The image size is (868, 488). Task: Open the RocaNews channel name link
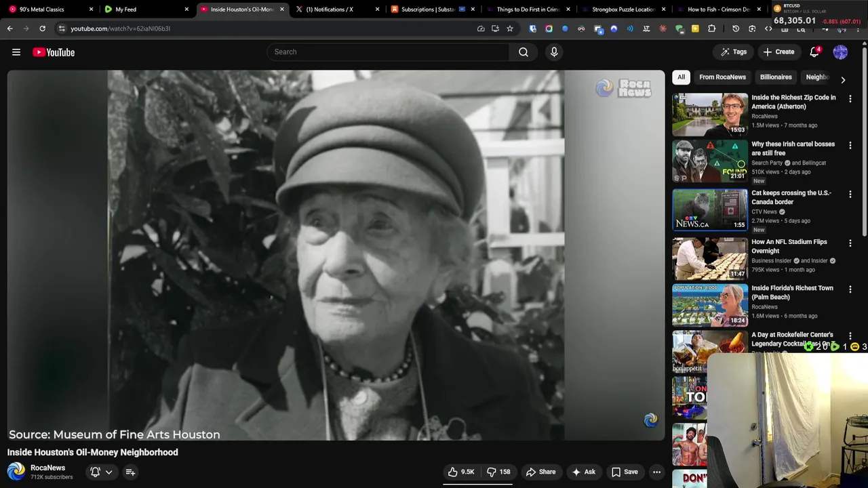click(x=47, y=468)
